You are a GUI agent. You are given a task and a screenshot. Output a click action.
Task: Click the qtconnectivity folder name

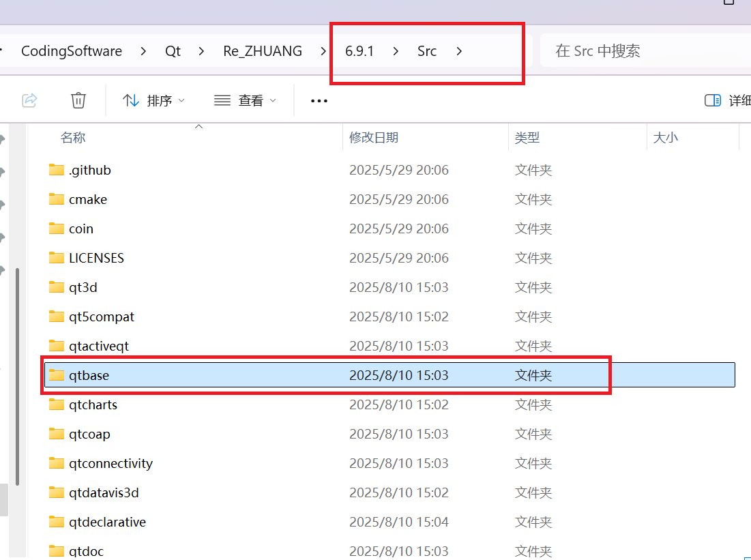point(111,463)
